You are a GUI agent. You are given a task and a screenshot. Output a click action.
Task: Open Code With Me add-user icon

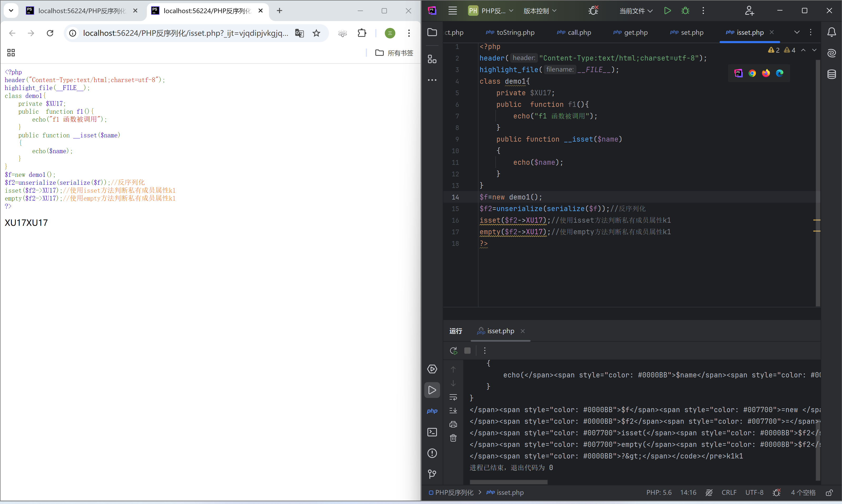click(x=749, y=11)
